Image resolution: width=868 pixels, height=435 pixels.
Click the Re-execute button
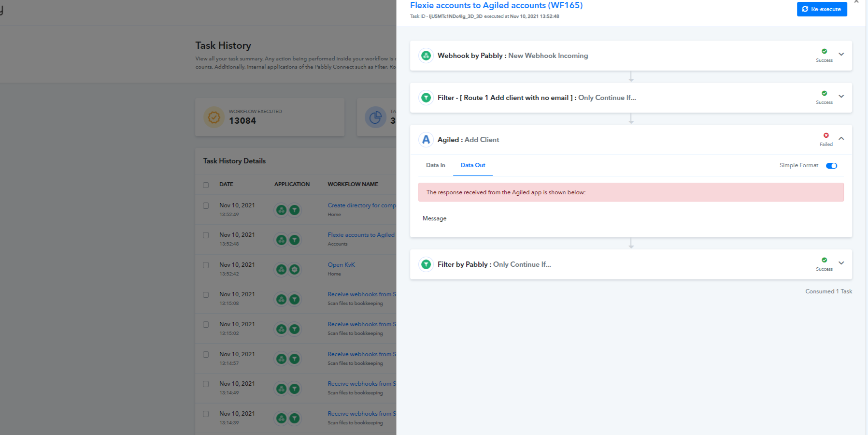pyautogui.click(x=822, y=9)
